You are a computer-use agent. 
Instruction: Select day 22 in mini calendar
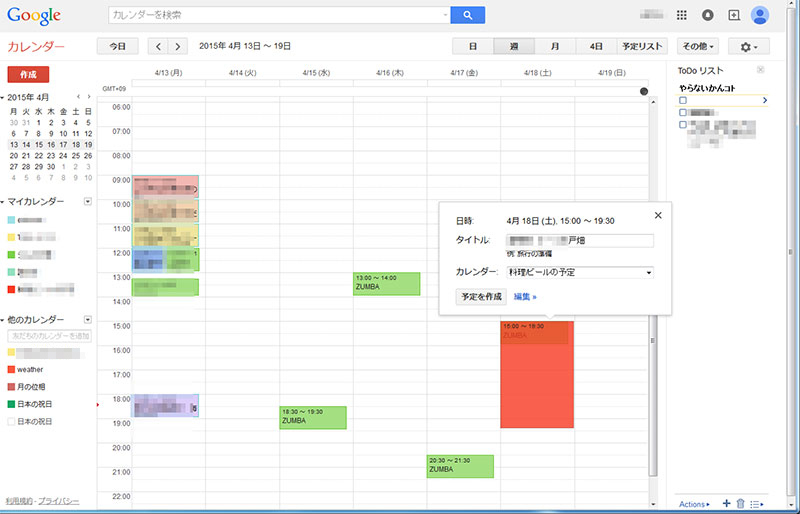[x=39, y=156]
